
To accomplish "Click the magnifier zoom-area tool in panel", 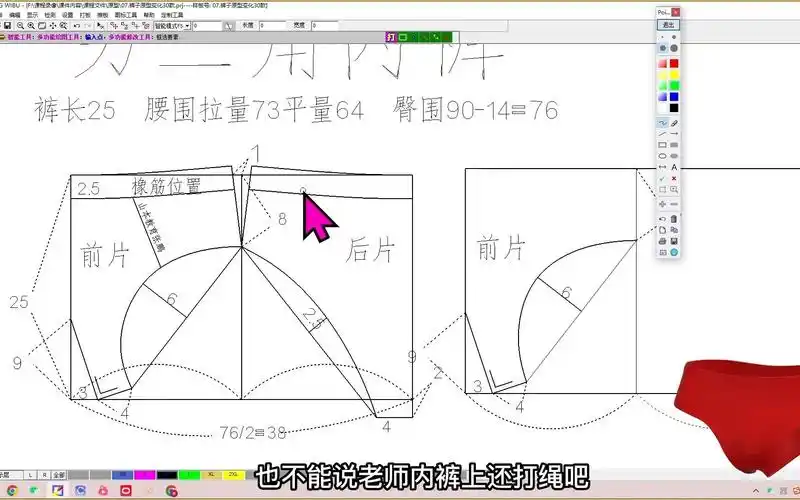I will point(674,189).
